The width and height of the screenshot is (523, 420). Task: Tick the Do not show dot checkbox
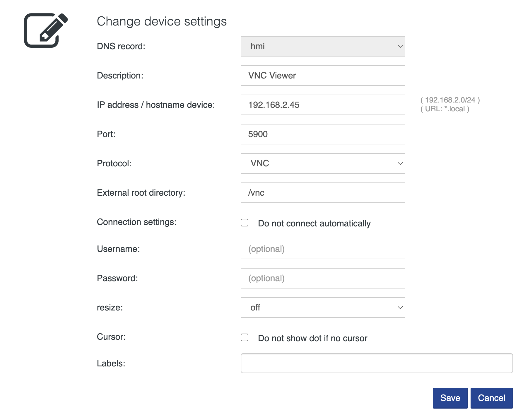coord(245,337)
